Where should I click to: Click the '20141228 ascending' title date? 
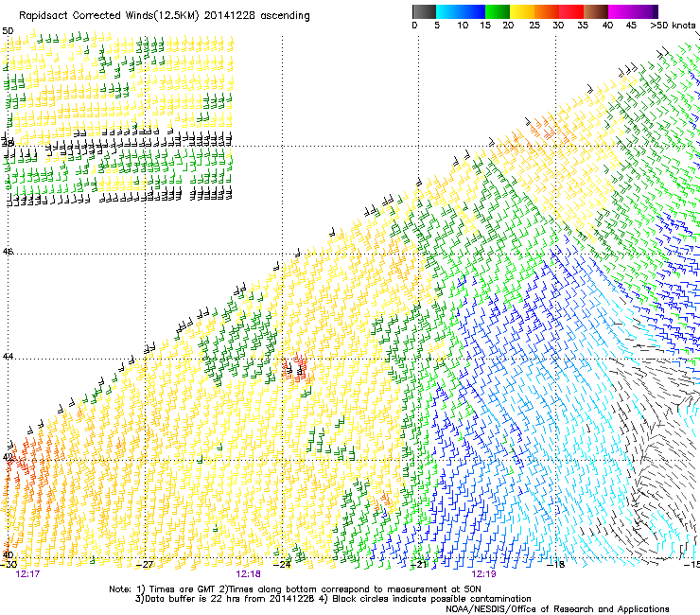[x=256, y=15]
